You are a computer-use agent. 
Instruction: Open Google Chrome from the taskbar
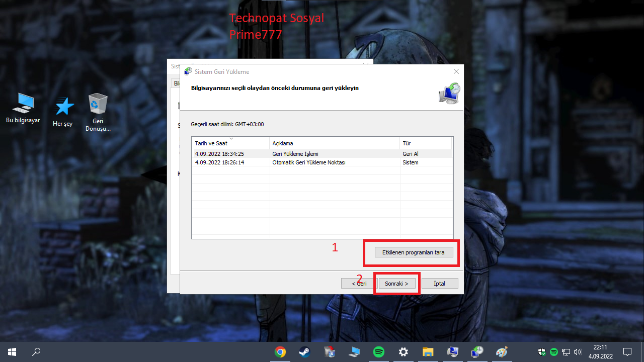[280, 352]
